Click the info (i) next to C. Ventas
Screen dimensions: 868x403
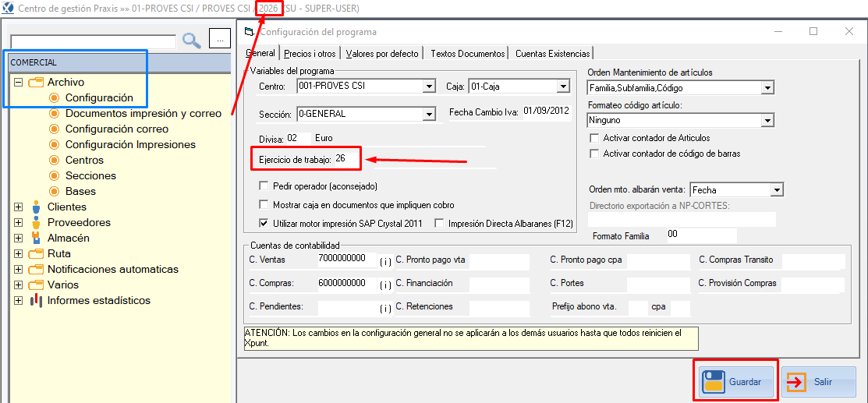pos(385,261)
